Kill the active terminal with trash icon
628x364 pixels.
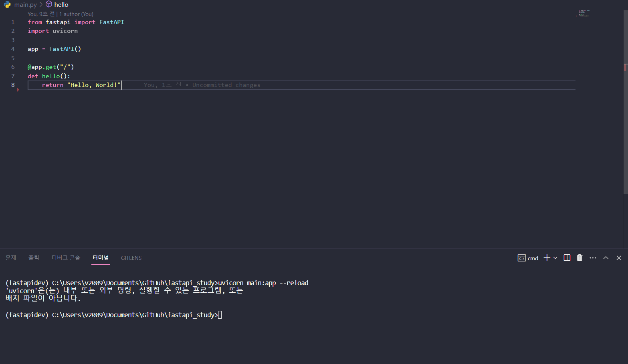pos(579,258)
